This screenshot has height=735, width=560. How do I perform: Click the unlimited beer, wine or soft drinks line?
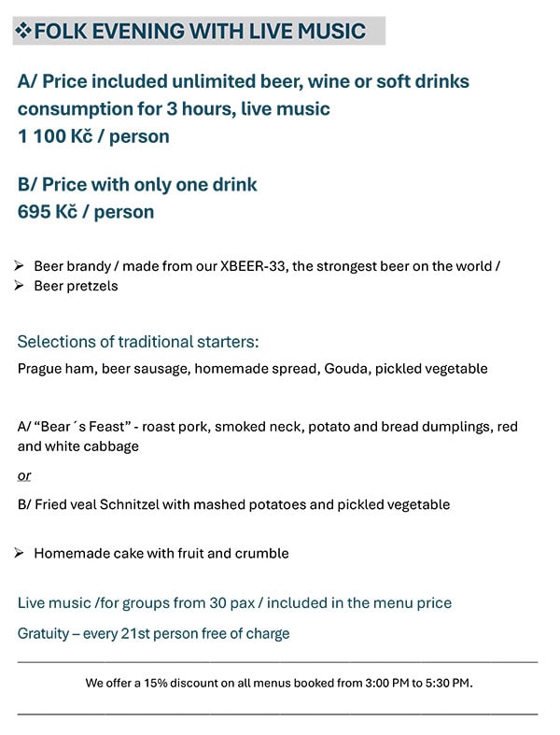[x=243, y=81]
